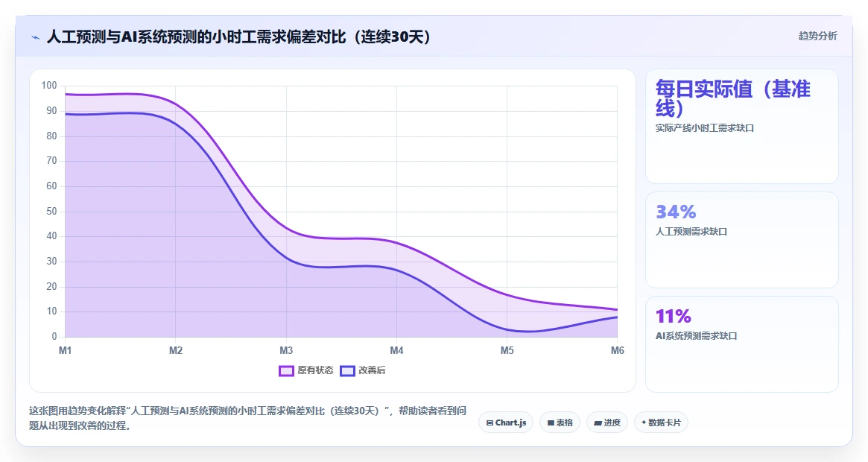
Task: Select the 进度 tag button
Action: coord(607,422)
